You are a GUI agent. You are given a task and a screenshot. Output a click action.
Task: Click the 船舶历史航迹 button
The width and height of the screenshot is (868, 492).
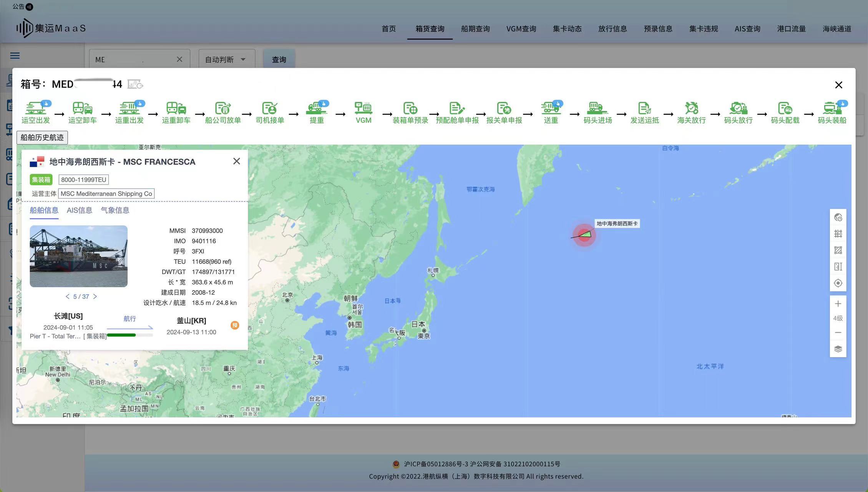(x=42, y=138)
